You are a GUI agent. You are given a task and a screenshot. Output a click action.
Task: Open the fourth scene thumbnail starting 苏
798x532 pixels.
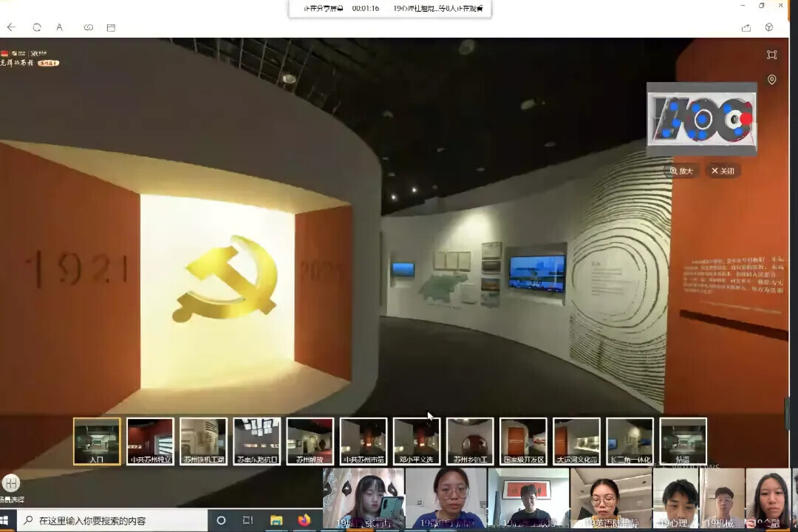point(257,441)
